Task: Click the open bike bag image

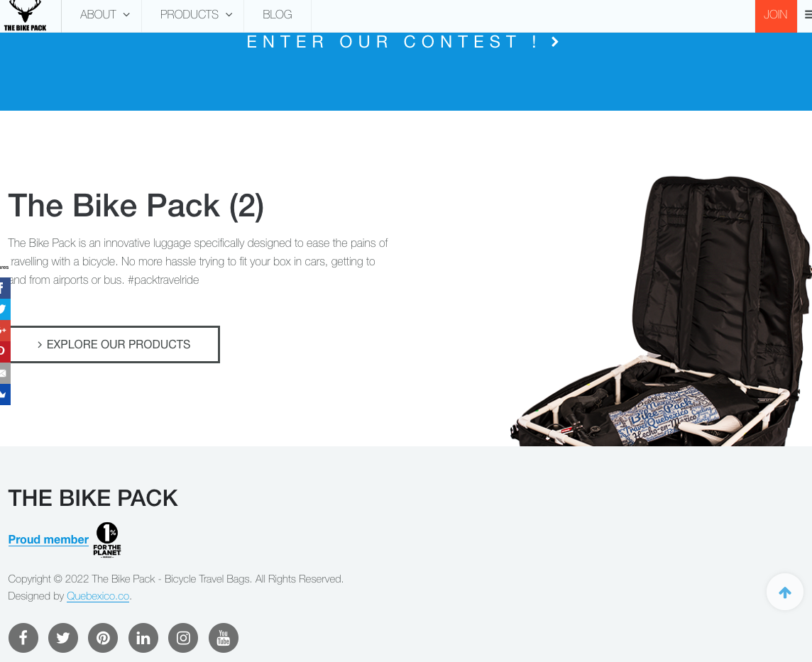Action: click(x=661, y=311)
